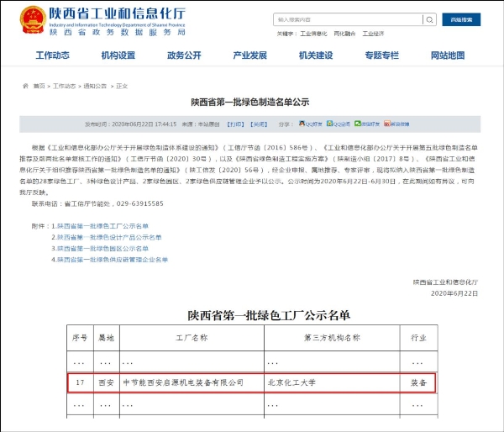Open attachment 陕西省第一批绿色工厂公示名单

[x=102, y=226]
